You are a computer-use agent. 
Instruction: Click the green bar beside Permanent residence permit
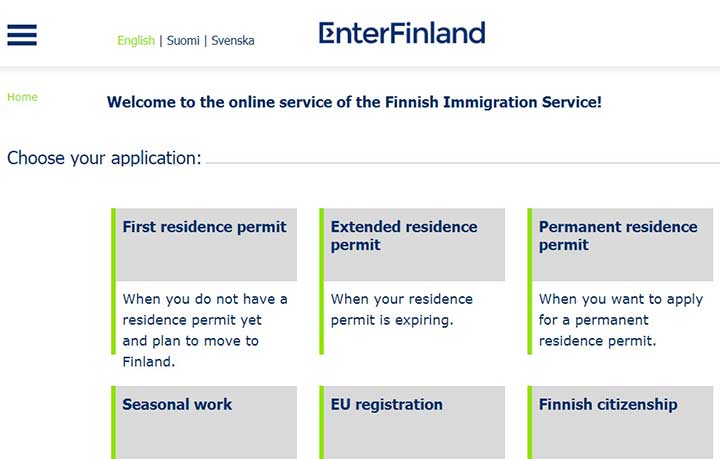click(x=530, y=281)
